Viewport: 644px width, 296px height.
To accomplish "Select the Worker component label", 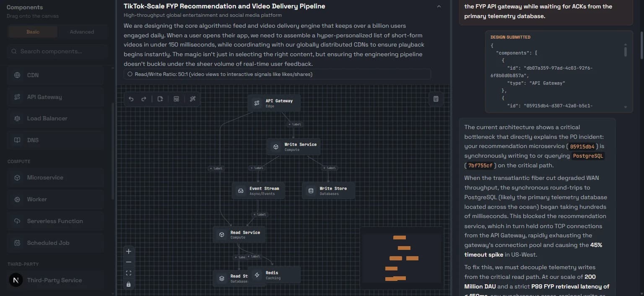I will pos(37,199).
